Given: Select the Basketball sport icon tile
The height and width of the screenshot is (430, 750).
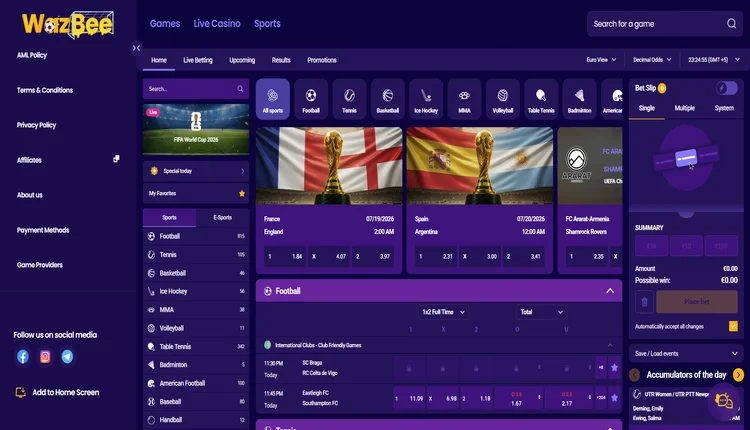Looking at the screenshot, I should click(x=387, y=99).
